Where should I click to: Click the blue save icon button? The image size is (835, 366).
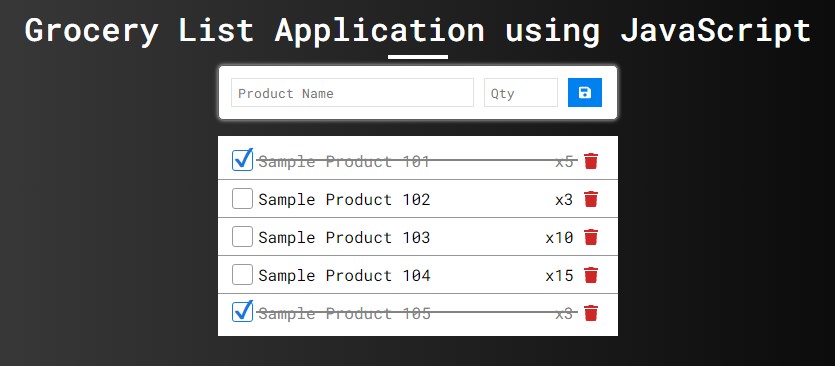(585, 93)
